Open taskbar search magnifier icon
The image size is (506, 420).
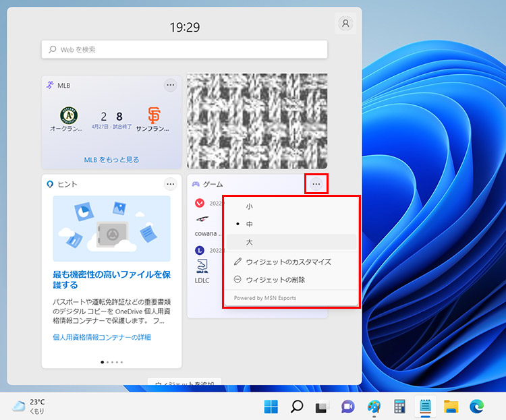[x=296, y=407]
